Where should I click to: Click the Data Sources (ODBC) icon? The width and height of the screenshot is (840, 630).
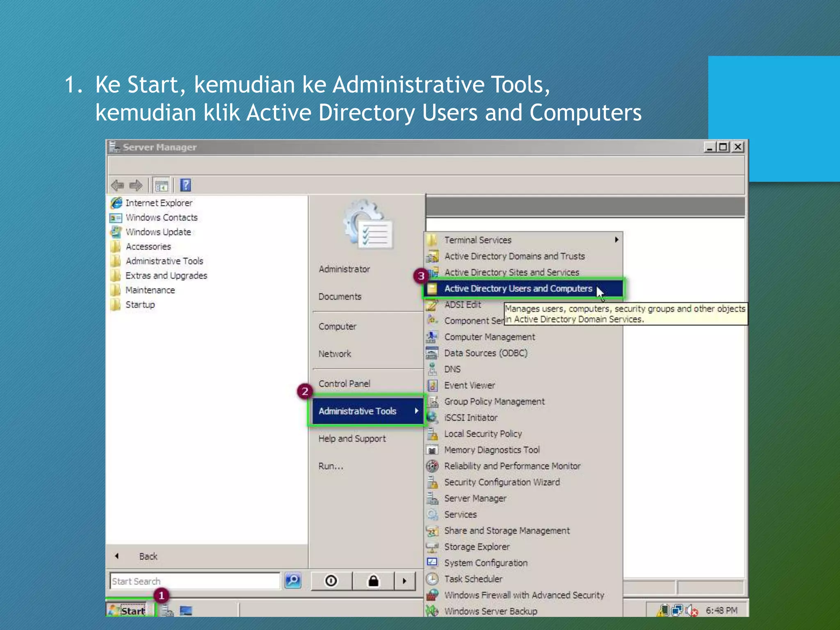coord(432,353)
